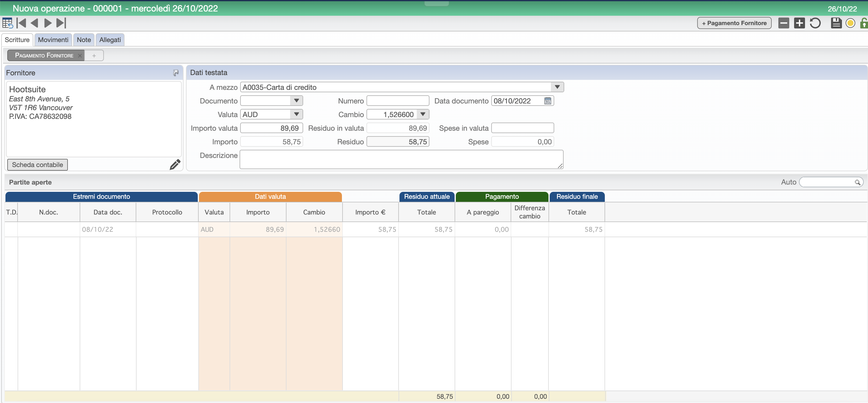Click the Numero input field
This screenshot has width=868, height=403.
pyautogui.click(x=398, y=101)
